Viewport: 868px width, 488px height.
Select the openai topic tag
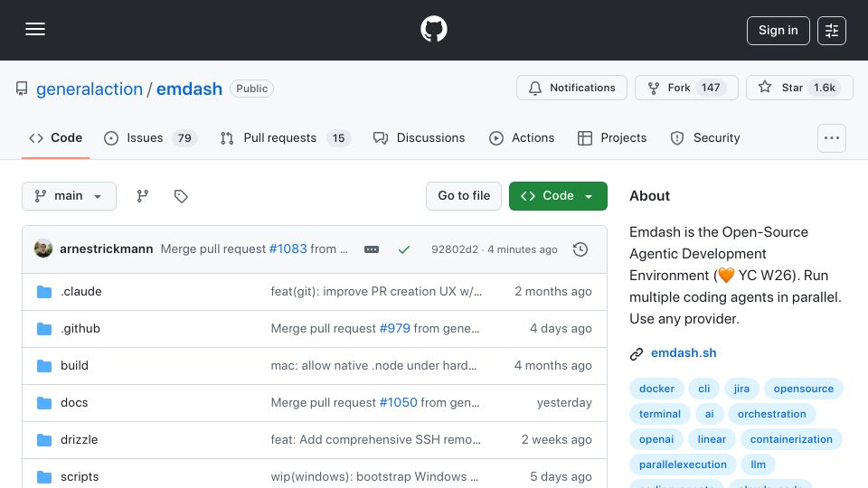click(656, 440)
